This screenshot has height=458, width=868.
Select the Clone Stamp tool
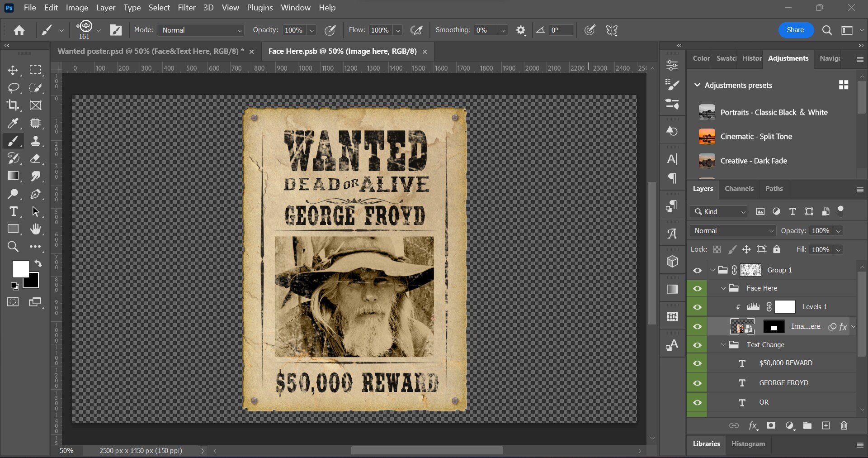(35, 141)
